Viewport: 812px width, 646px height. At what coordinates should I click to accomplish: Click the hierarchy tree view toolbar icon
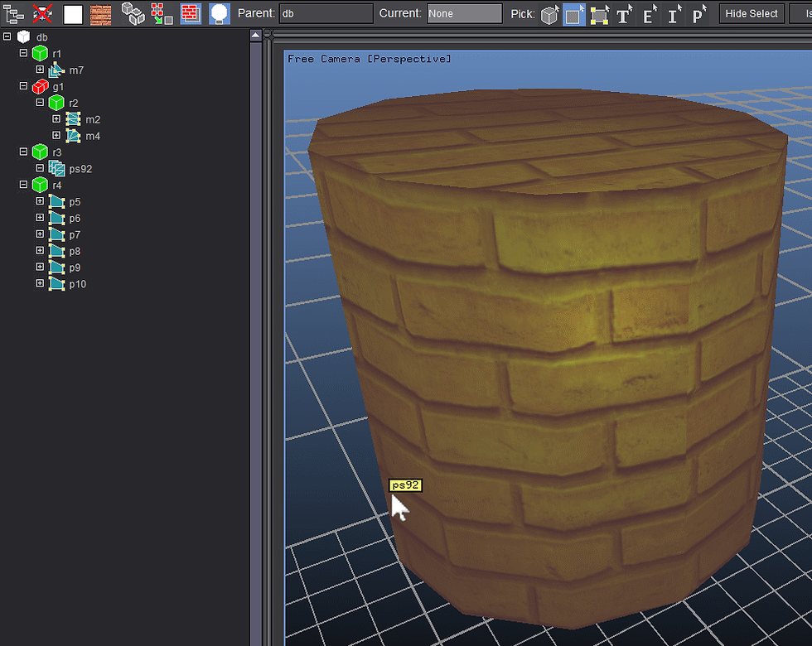pyautogui.click(x=13, y=14)
